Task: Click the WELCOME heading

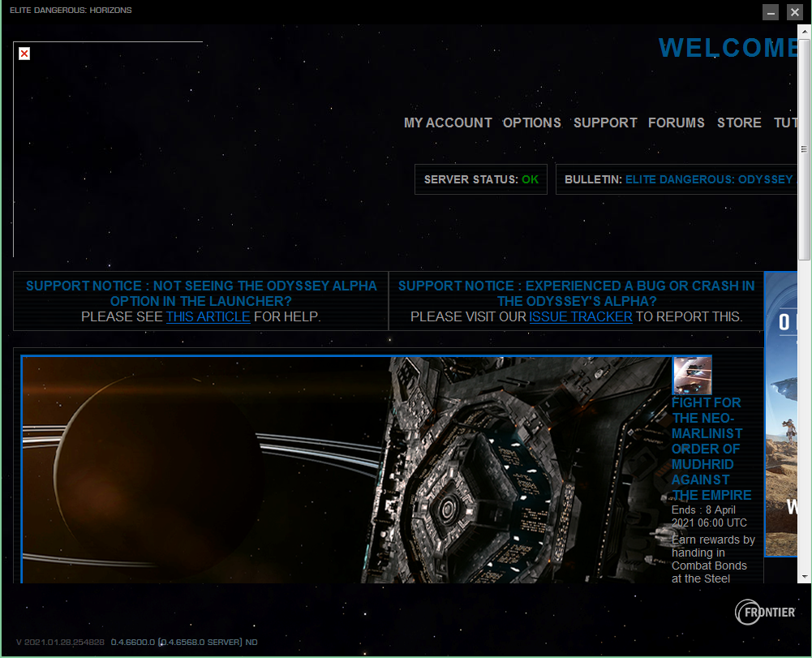Action: tap(728, 48)
